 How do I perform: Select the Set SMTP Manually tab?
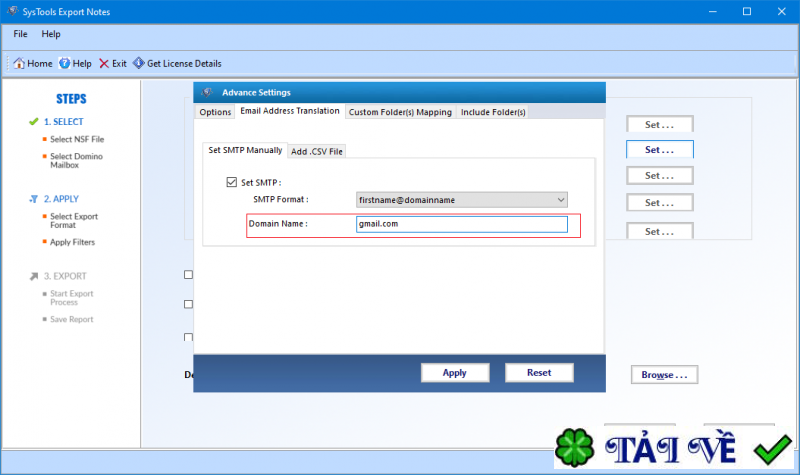(245, 150)
